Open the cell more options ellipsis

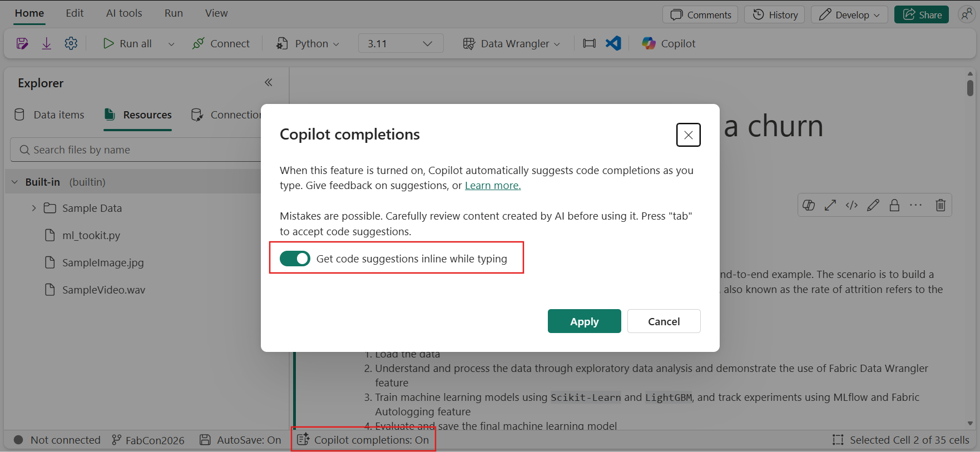click(x=915, y=205)
